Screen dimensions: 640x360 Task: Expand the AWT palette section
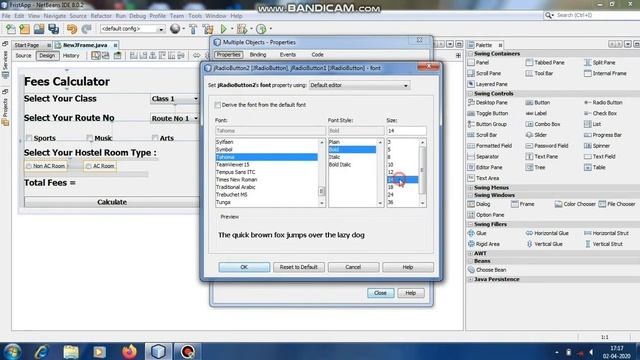click(470, 253)
